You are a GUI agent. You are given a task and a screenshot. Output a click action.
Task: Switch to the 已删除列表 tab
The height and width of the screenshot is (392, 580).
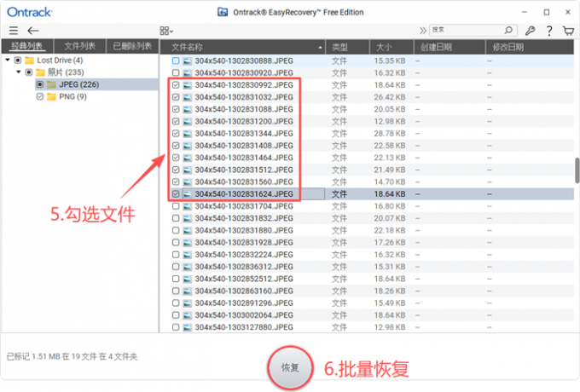[132, 46]
